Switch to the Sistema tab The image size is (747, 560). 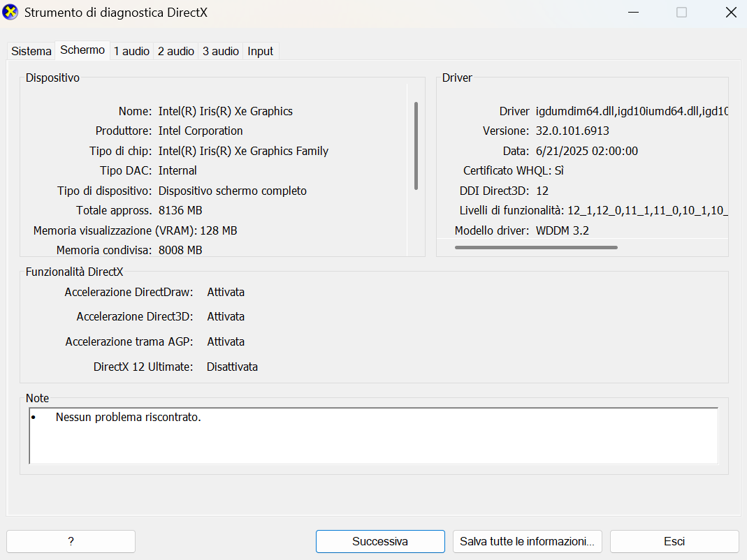point(31,51)
